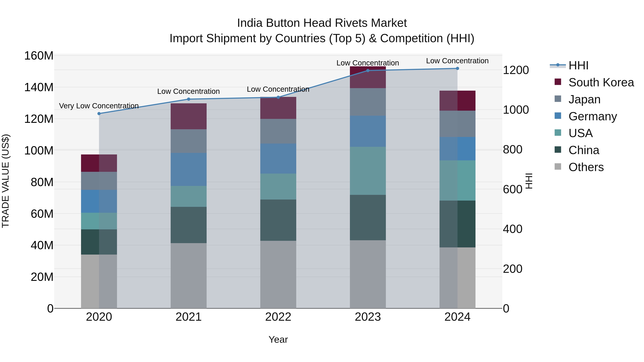
Task: Select the Japan legend label
Action: (584, 99)
